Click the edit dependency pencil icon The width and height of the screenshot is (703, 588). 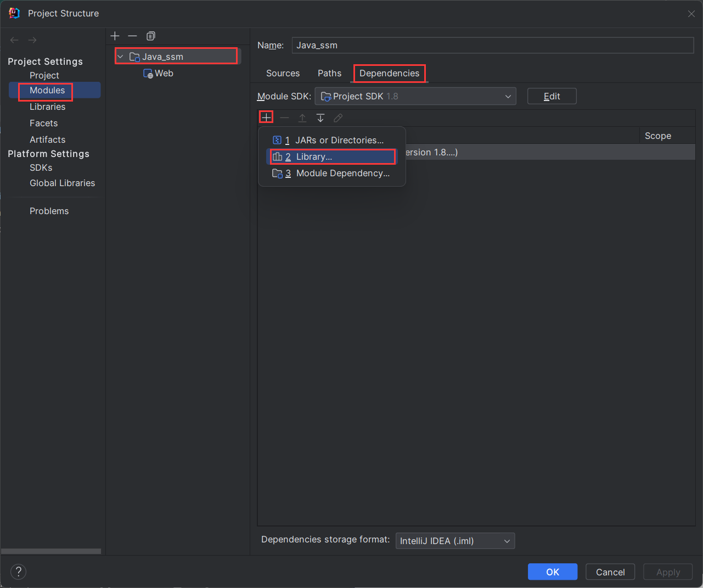(x=338, y=117)
